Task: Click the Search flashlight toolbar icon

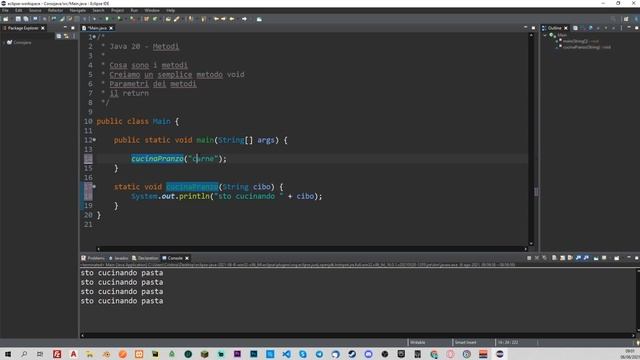Action: 176,19
